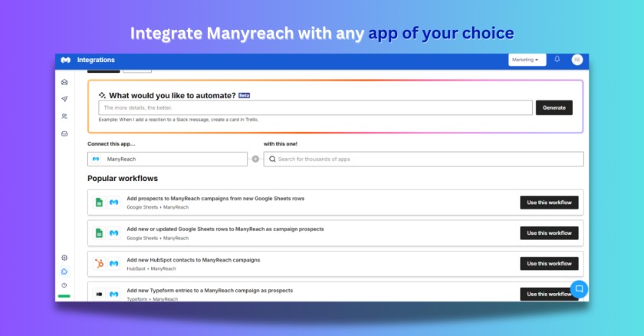Click the ManyReach icon in the 'new or updated' workflow row
The image size is (644, 336).
(113, 233)
